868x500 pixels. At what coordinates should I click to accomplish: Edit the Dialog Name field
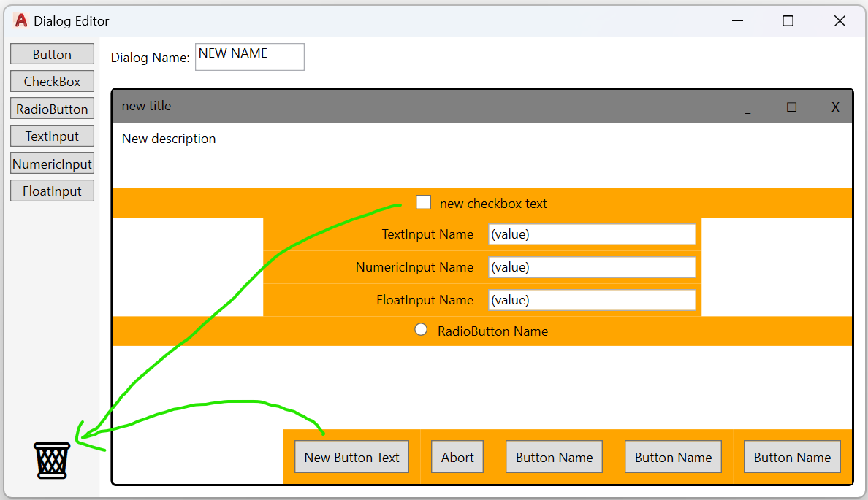250,57
